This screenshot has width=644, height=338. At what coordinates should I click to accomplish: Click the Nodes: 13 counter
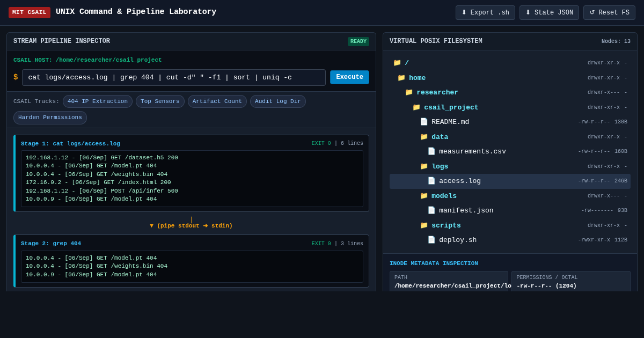(616, 41)
